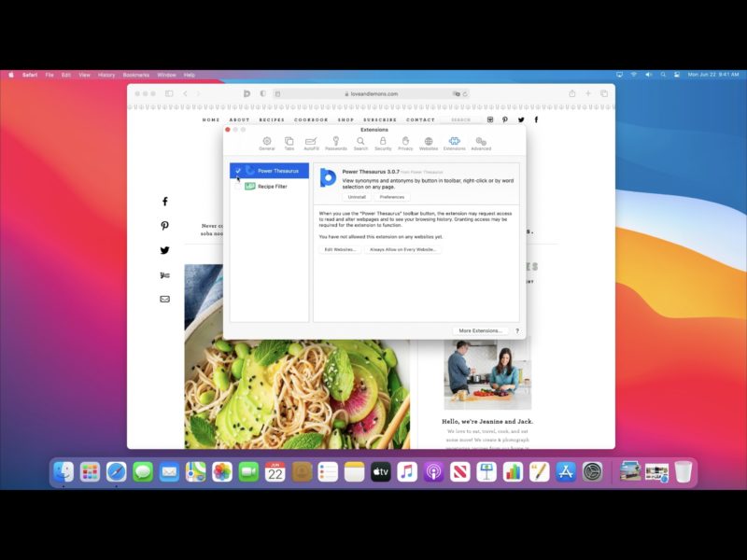Click the Uninstall button
747x560 pixels.
click(357, 197)
